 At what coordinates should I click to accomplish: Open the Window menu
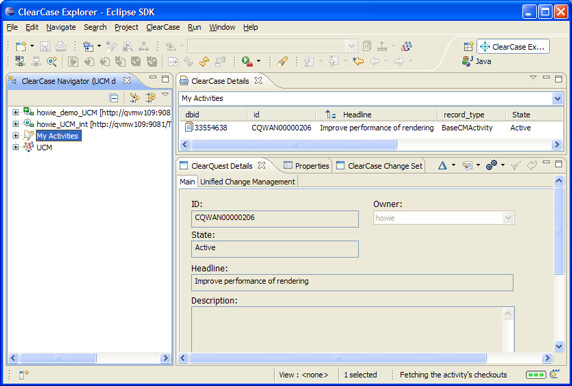pos(222,27)
